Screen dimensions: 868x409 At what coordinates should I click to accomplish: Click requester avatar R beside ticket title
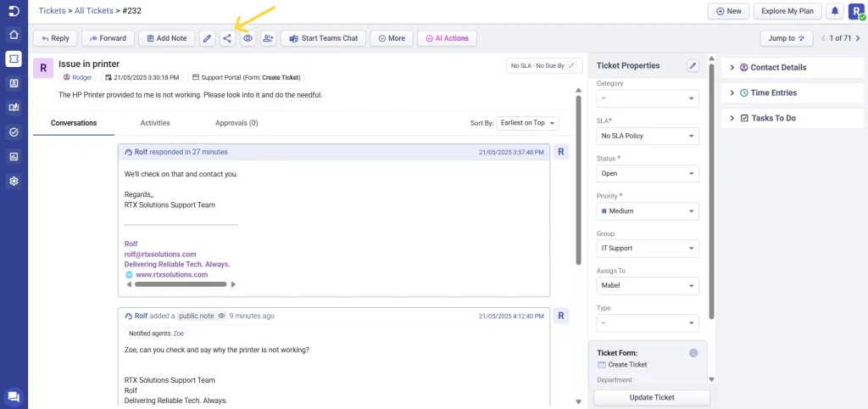click(43, 68)
